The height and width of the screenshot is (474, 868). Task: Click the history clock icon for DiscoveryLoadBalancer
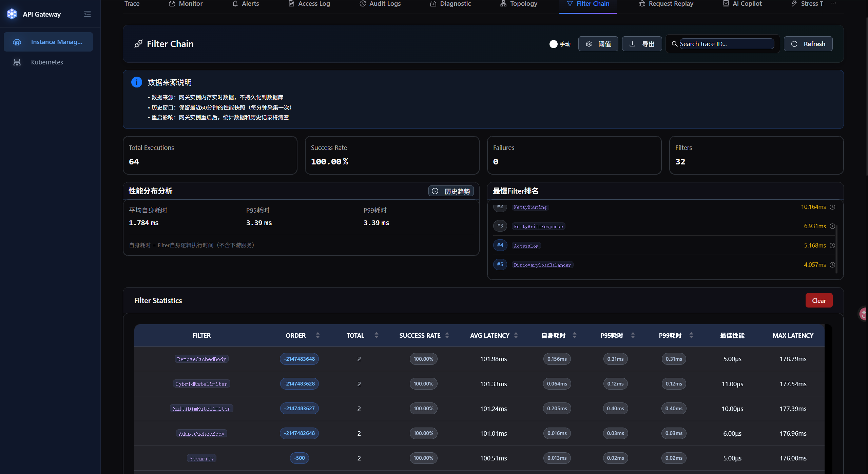click(x=832, y=265)
